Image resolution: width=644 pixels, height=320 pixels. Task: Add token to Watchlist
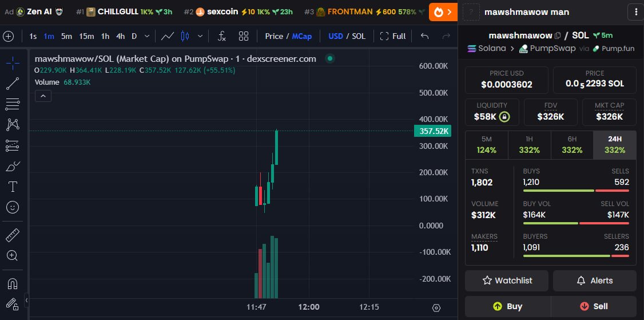coord(507,281)
